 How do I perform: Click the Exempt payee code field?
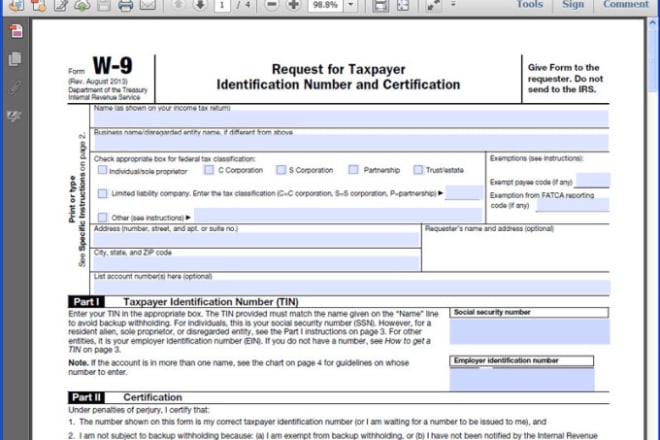pyautogui.click(x=592, y=180)
